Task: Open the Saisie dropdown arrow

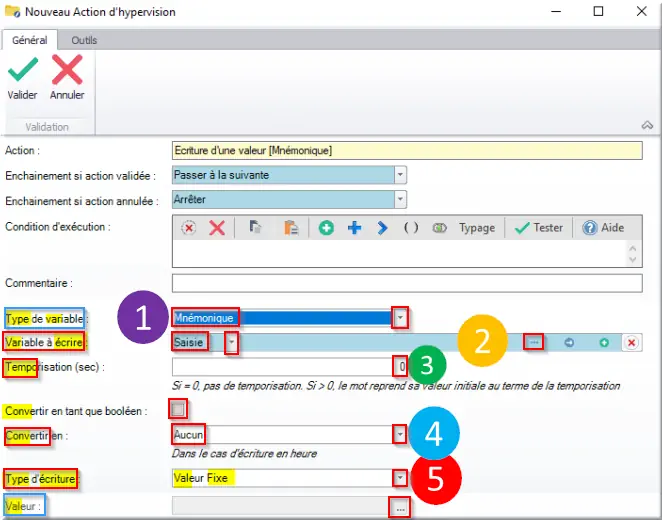Action: 231,343
